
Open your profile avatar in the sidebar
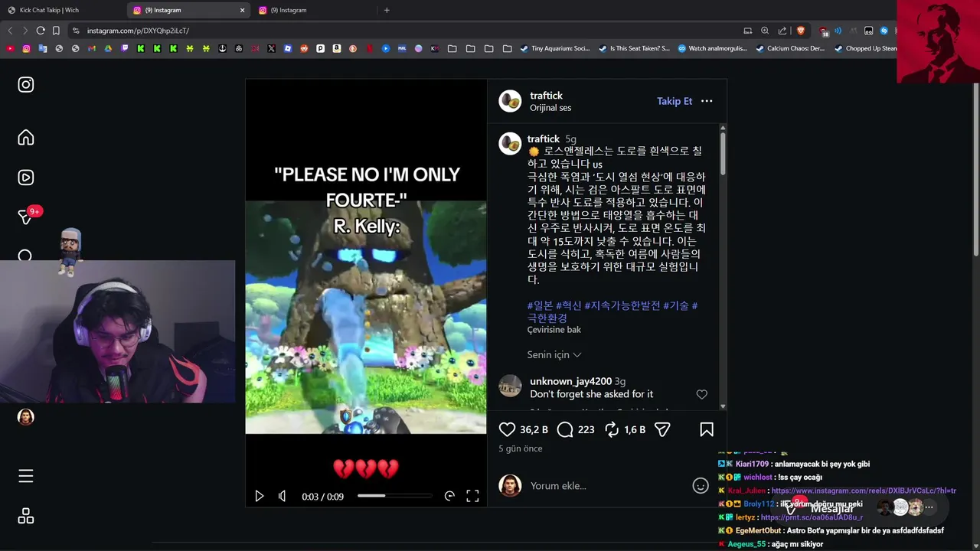(26, 417)
